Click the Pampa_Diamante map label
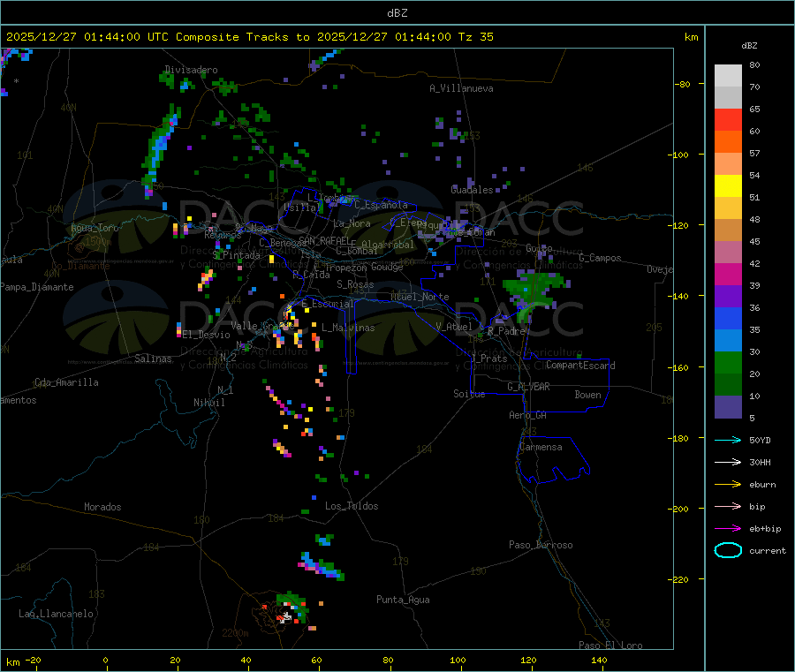 click(x=37, y=287)
